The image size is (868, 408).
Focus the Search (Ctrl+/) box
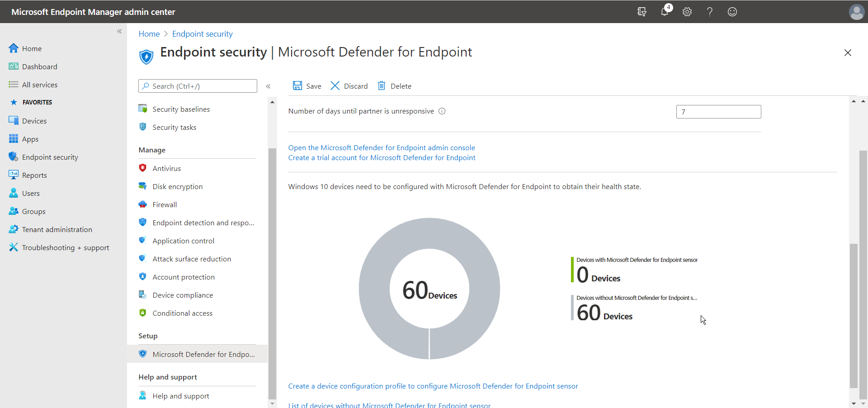click(198, 86)
